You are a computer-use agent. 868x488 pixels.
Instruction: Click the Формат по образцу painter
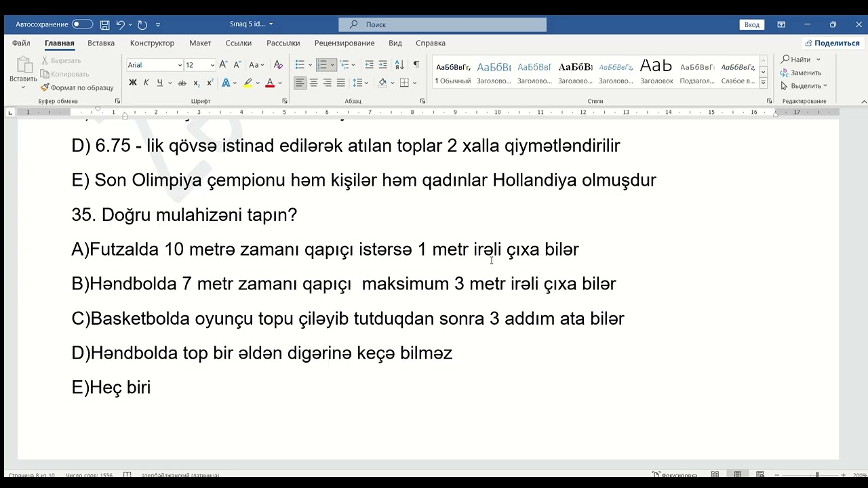point(77,87)
